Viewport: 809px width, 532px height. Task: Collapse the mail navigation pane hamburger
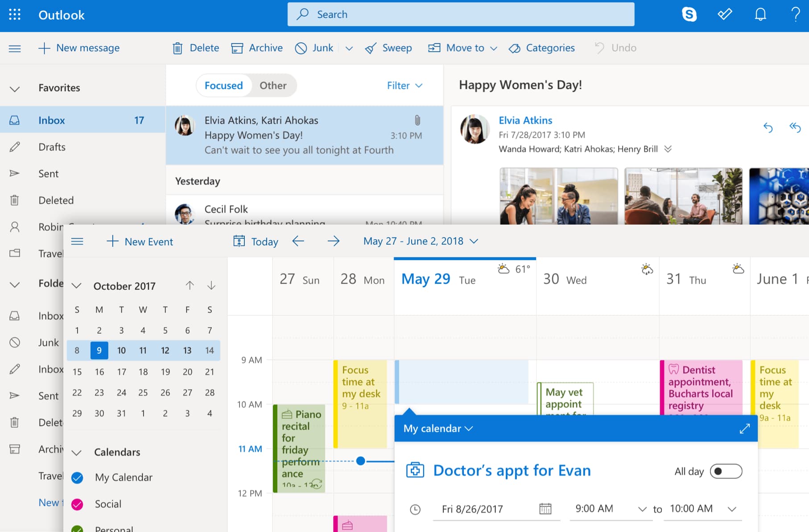pyautogui.click(x=15, y=48)
